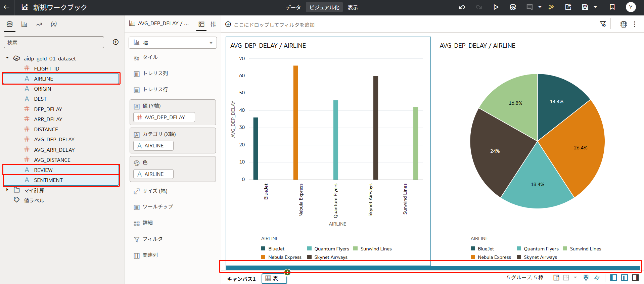Viewport: 644px width, 284px height.
Task: Click the AIRLINE chip in 色 section
Action: [x=153, y=174]
